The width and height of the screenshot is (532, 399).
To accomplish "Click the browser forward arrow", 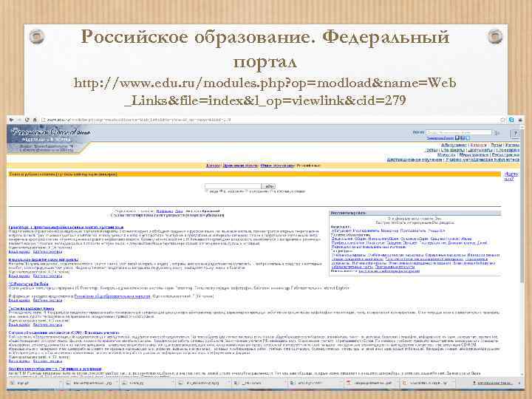I will coord(19,120).
